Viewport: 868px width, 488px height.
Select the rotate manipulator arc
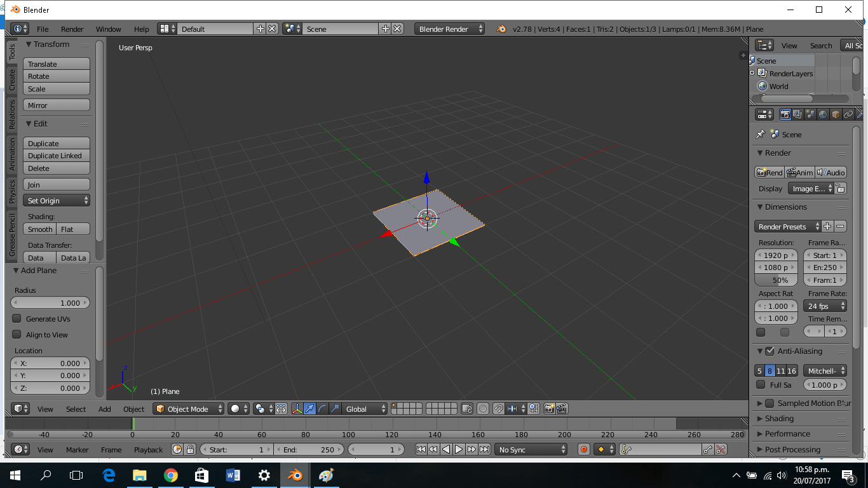pos(322,409)
